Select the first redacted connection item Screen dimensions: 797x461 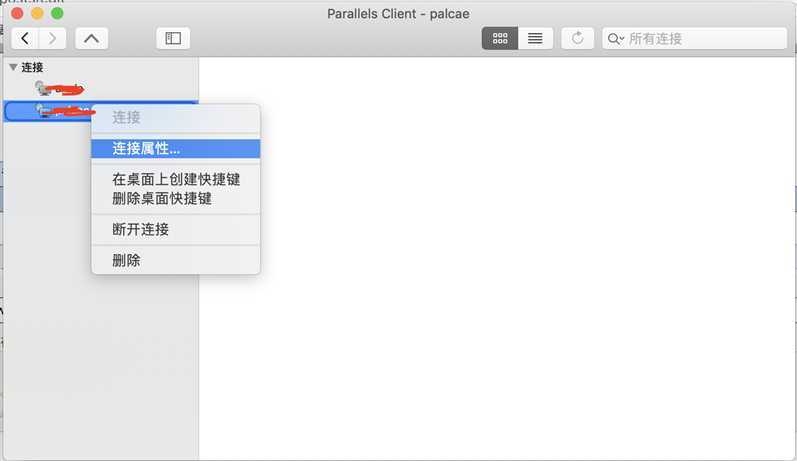59,88
